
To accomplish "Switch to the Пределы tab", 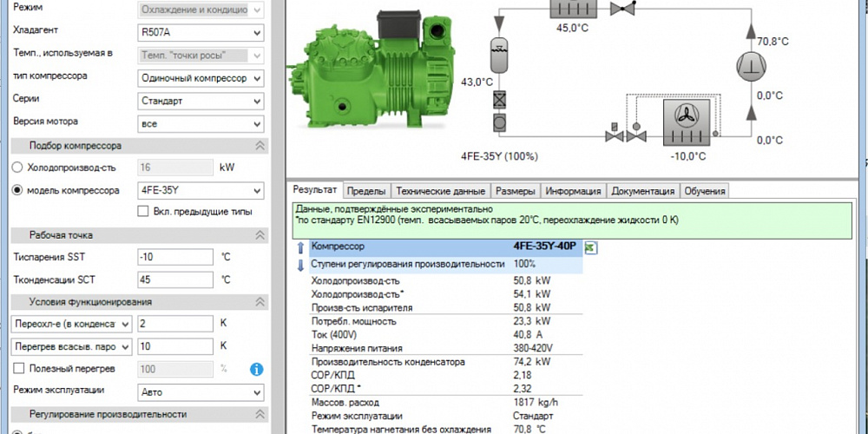I will pyautogui.click(x=366, y=191).
